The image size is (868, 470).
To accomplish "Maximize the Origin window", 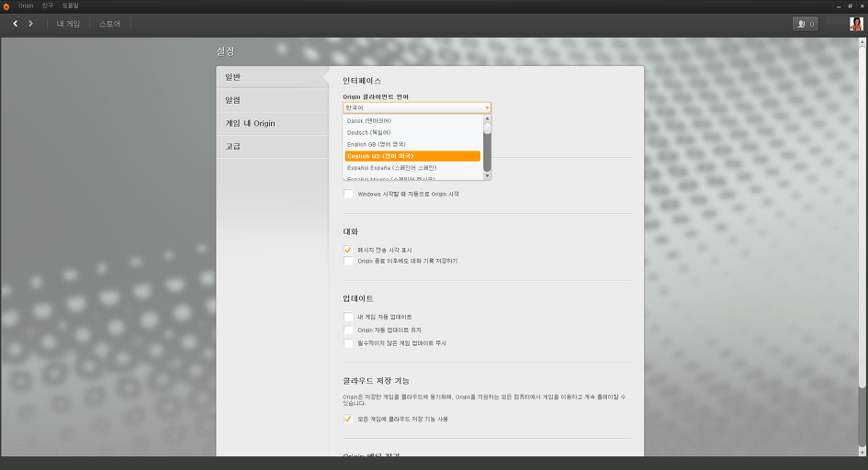I will (x=851, y=6).
